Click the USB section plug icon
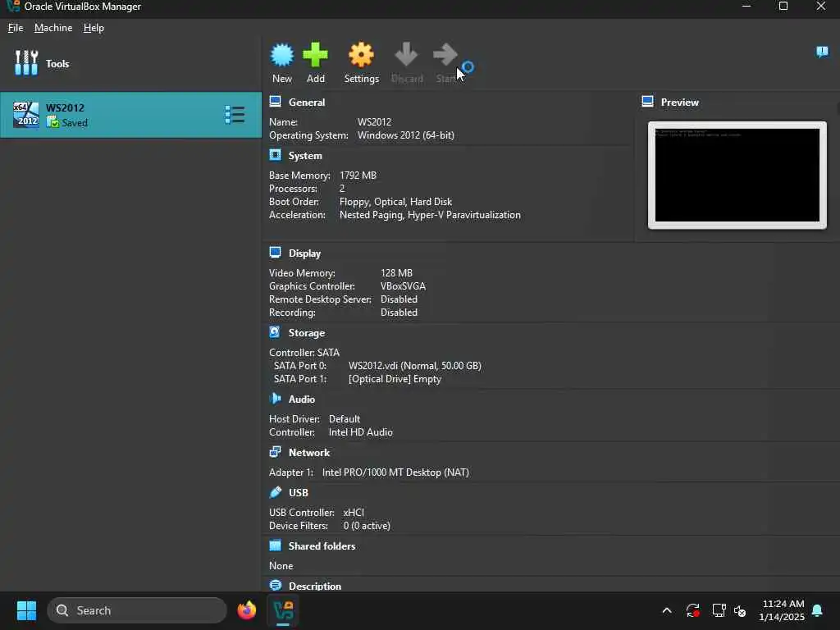 click(x=276, y=492)
